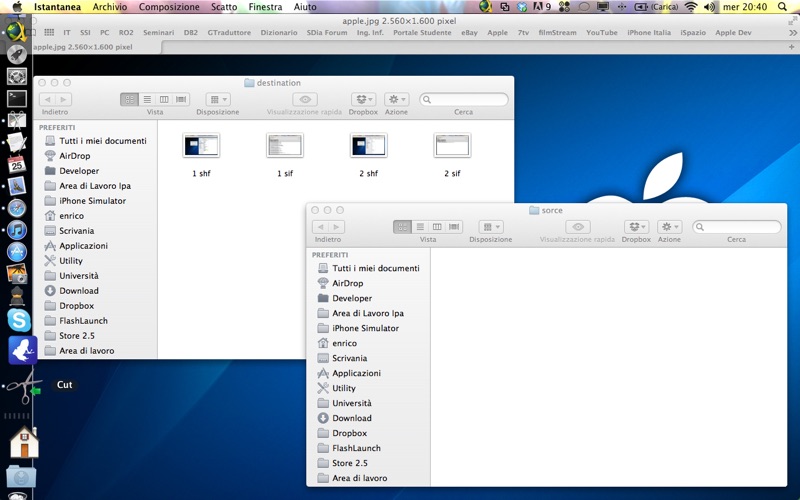Open the Apple menu logo
This screenshot has height=500, width=800.
[x=17, y=7]
